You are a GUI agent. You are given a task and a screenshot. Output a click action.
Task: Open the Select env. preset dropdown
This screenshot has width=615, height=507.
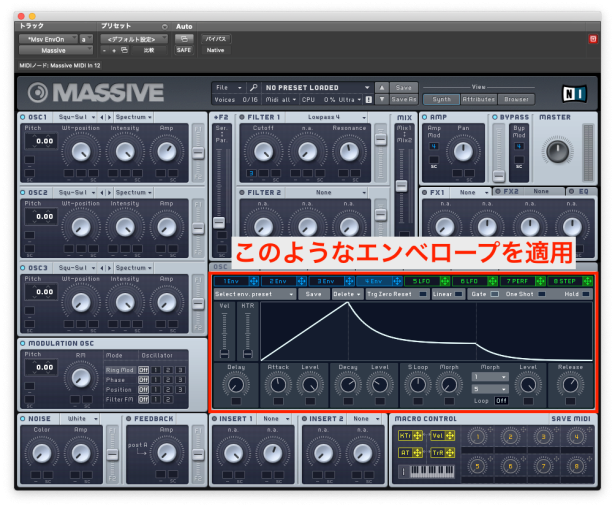241,295
